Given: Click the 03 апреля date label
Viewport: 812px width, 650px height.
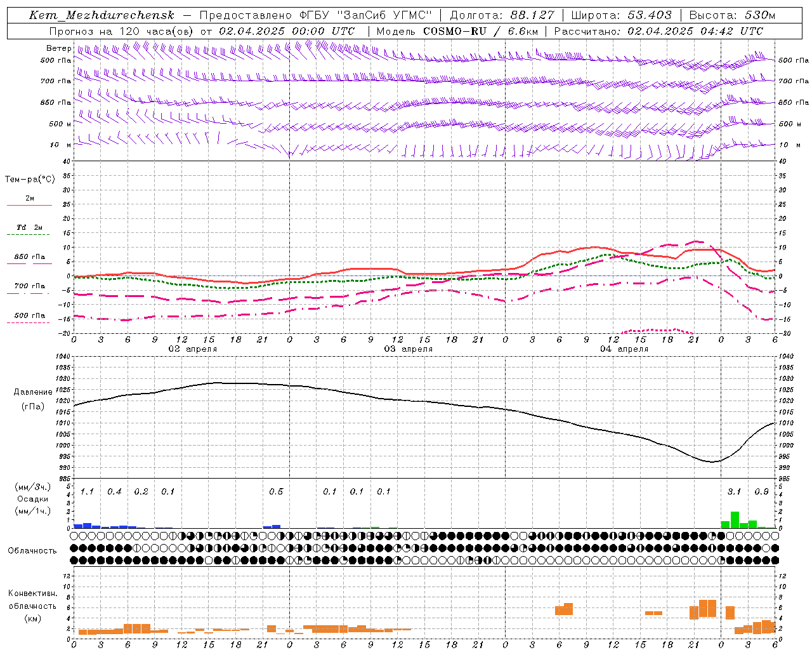Looking at the screenshot, I should [408, 349].
